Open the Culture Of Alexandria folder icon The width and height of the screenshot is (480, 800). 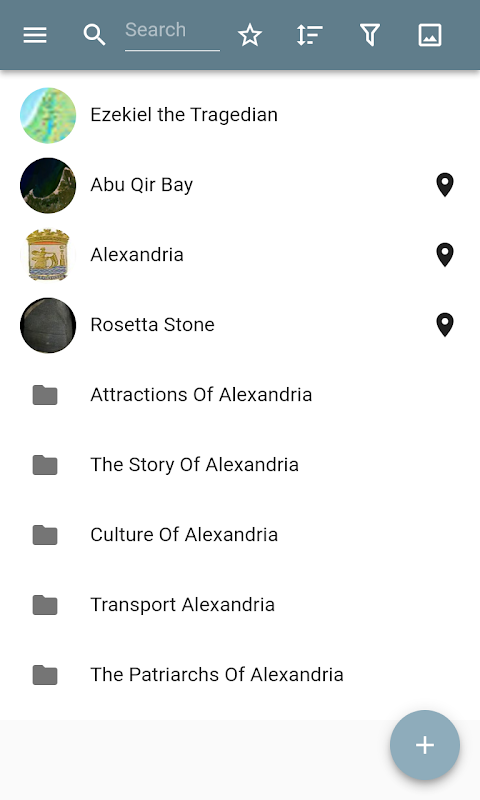45,535
